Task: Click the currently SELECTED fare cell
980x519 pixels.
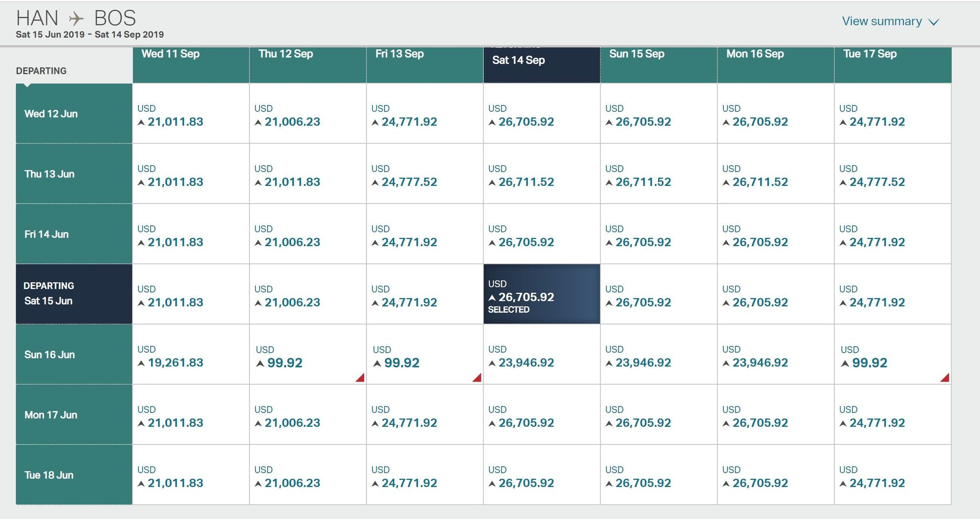Action: click(x=541, y=294)
